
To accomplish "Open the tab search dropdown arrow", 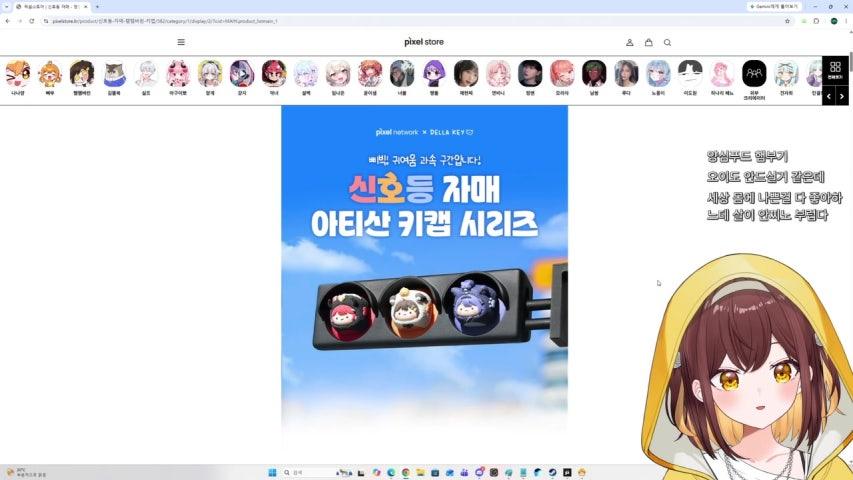I will [7, 7].
